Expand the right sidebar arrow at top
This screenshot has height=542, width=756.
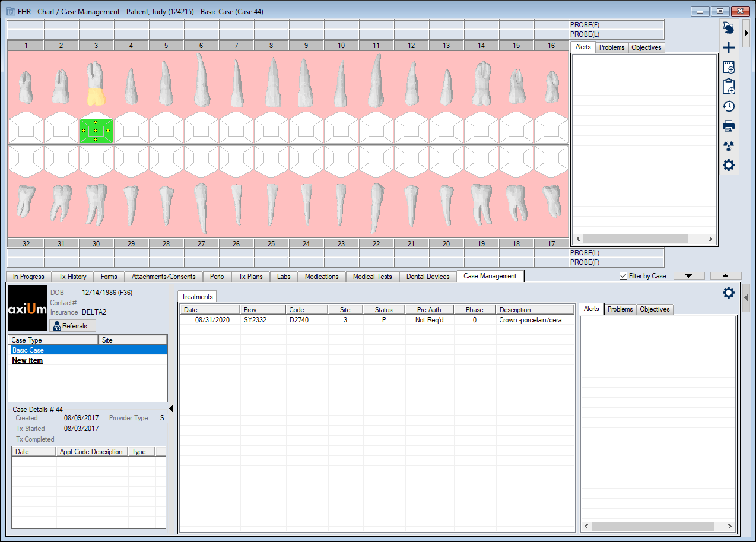tap(746, 32)
